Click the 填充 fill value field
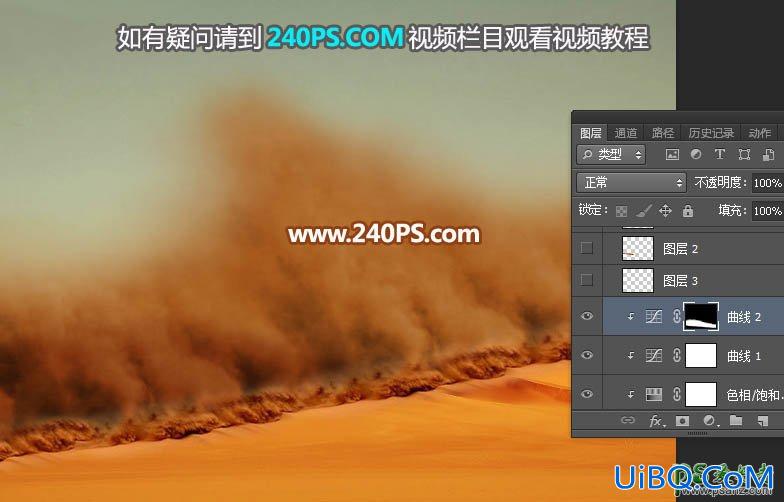The width and height of the screenshot is (784, 502). pos(768,210)
